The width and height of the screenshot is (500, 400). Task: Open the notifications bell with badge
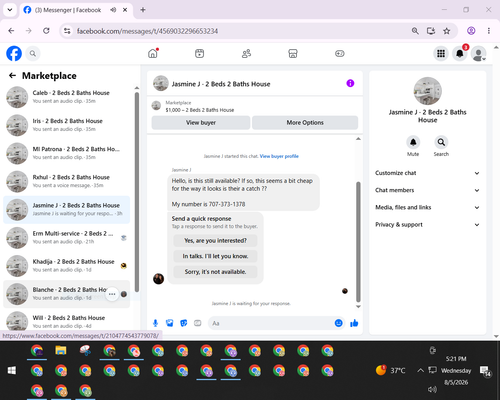460,53
